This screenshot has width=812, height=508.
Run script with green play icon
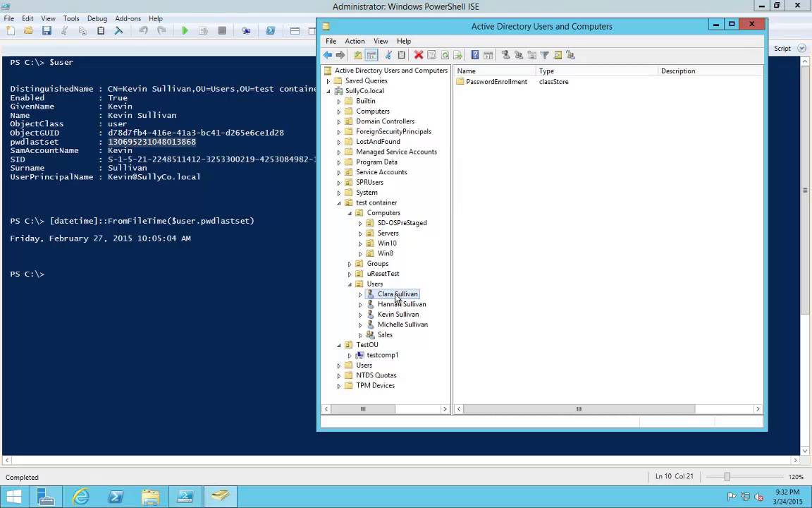[x=185, y=30]
